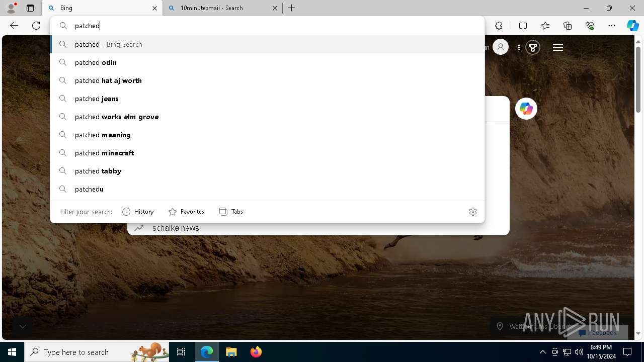Click the address bar containing patched

(267, 26)
